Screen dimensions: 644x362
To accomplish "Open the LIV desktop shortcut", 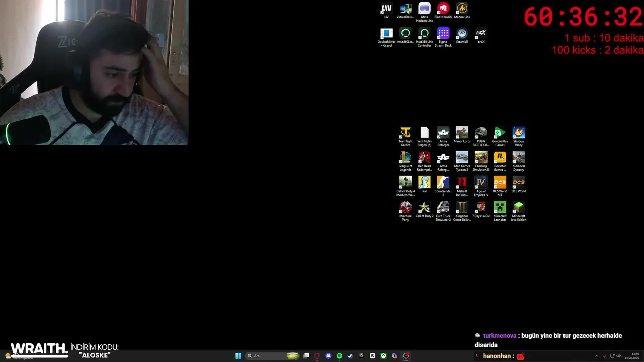I will pyautogui.click(x=386, y=11).
